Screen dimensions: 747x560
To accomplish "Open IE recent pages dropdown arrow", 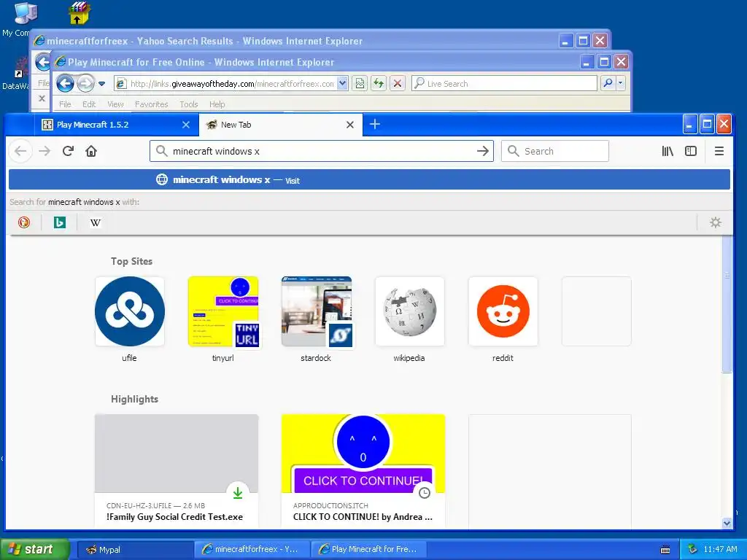I will click(x=101, y=84).
